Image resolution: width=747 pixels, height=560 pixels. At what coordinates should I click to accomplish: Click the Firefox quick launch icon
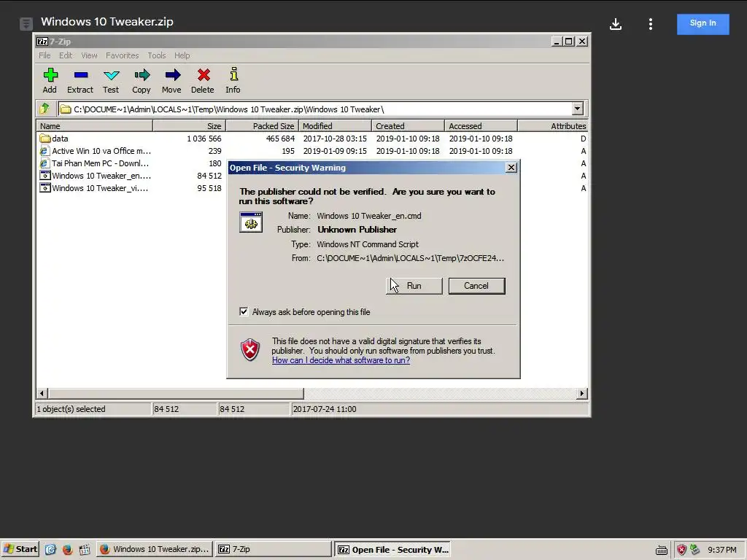[67, 549]
